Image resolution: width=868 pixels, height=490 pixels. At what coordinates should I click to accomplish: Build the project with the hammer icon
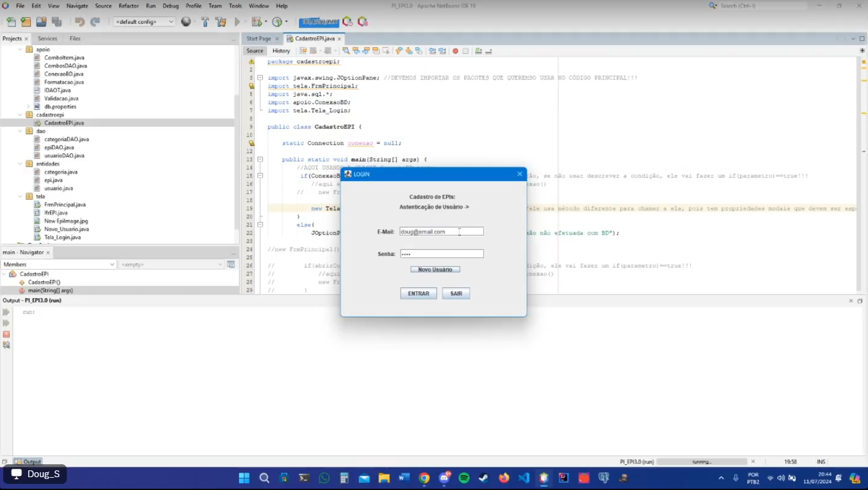pyautogui.click(x=205, y=21)
